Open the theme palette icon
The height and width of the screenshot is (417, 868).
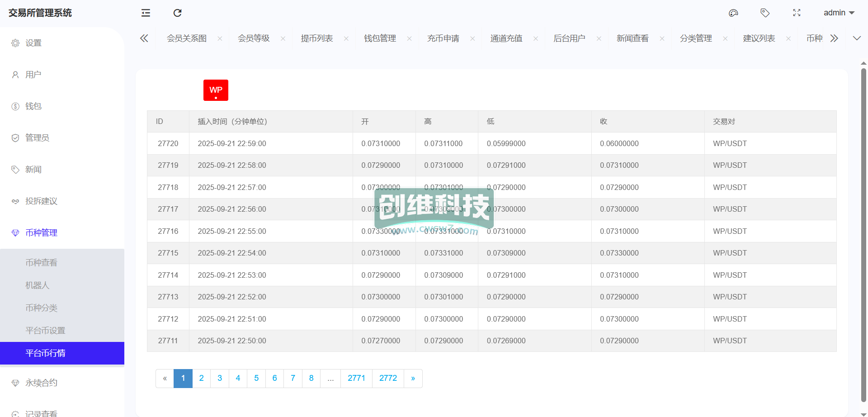[x=733, y=13]
